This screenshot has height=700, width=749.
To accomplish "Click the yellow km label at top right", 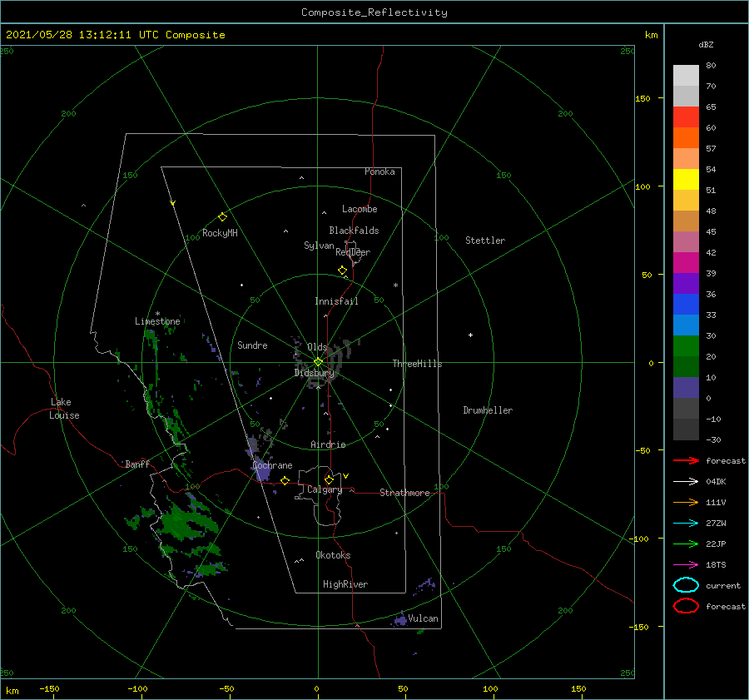I will tap(651, 35).
